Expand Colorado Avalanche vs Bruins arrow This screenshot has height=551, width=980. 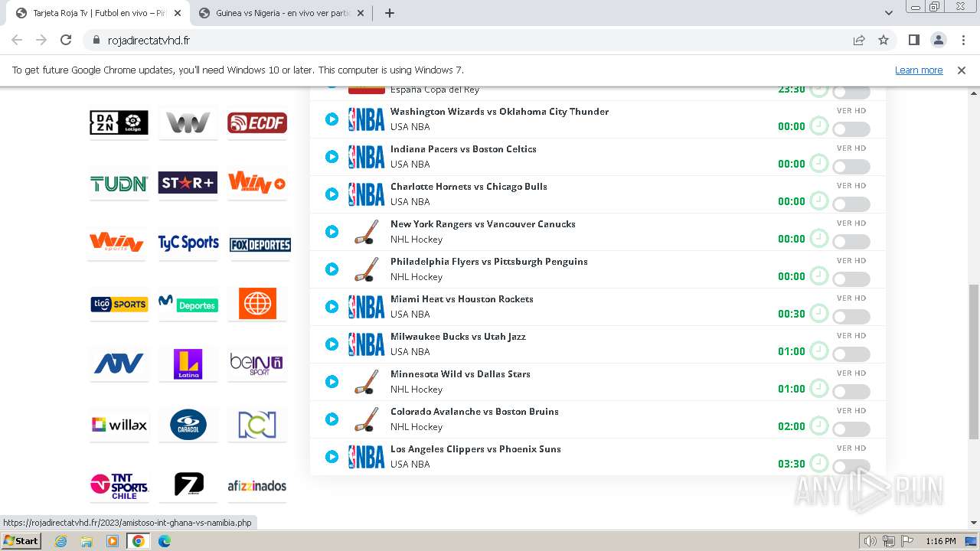(332, 419)
